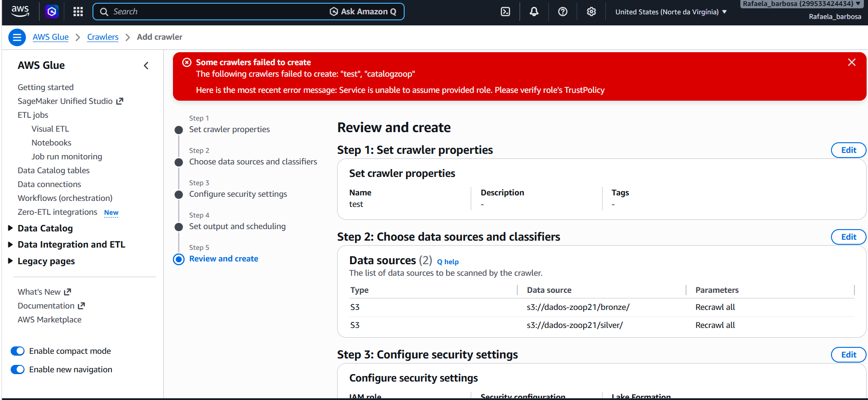This screenshot has height=400, width=868.
Task: Open Workflows (orchestration) page
Action: [x=65, y=198]
